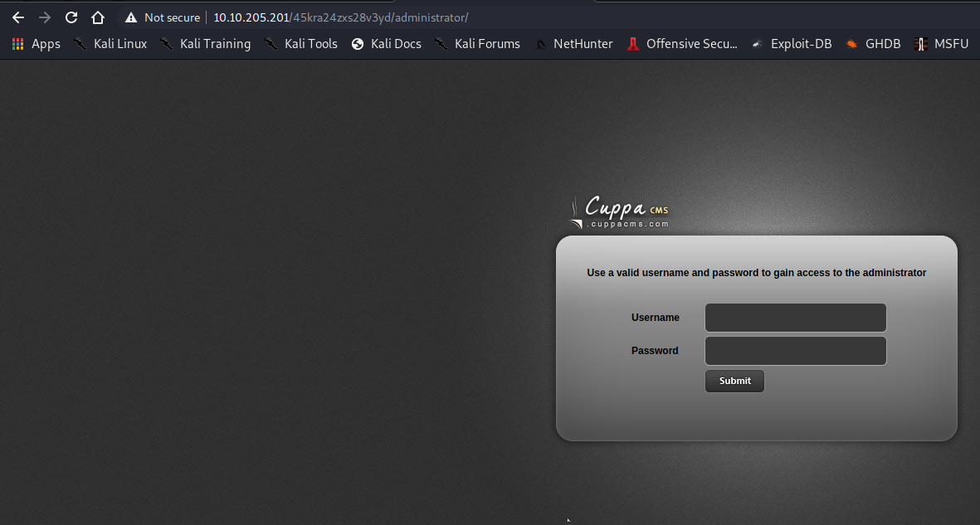Click the Submit login button
The height and width of the screenshot is (525, 980).
(x=734, y=381)
